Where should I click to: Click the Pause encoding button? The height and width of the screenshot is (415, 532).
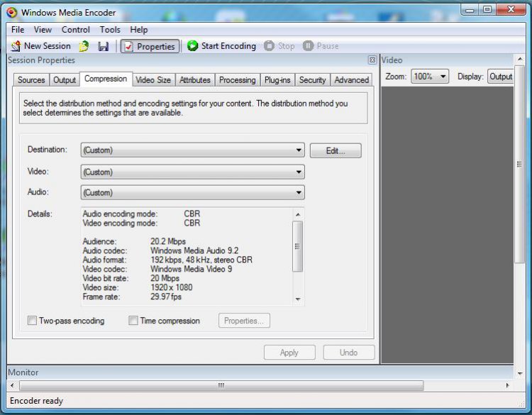coord(321,46)
